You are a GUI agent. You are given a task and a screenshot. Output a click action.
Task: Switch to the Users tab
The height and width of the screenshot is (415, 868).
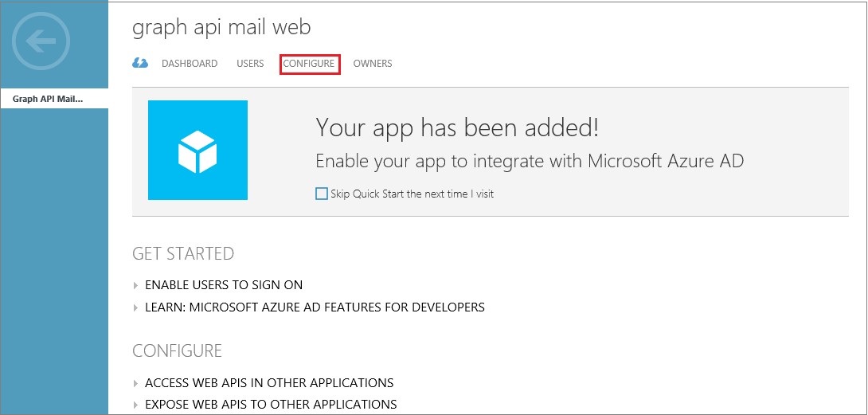point(250,63)
